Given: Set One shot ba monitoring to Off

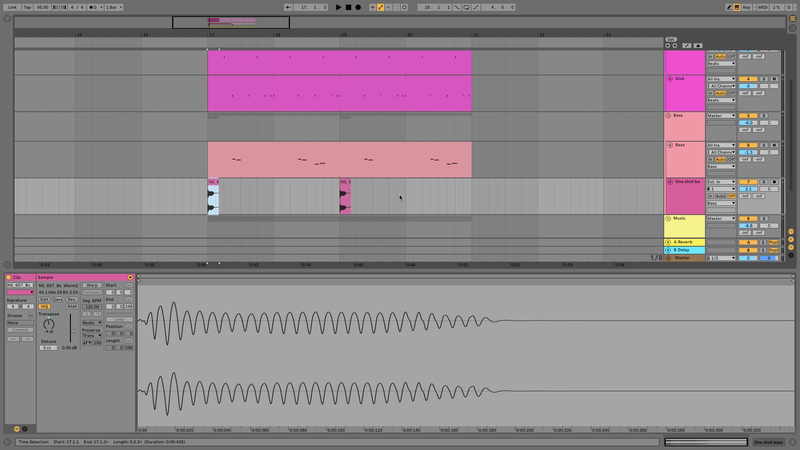Looking at the screenshot, I should pos(732,196).
